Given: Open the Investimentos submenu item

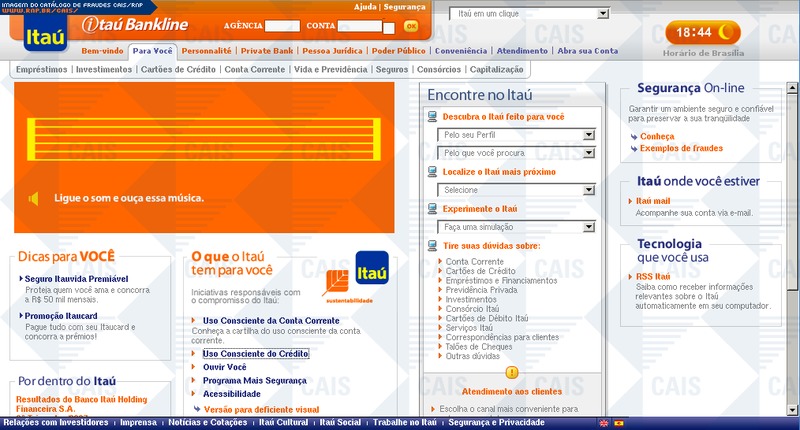Looking at the screenshot, I should pyautogui.click(x=104, y=70).
